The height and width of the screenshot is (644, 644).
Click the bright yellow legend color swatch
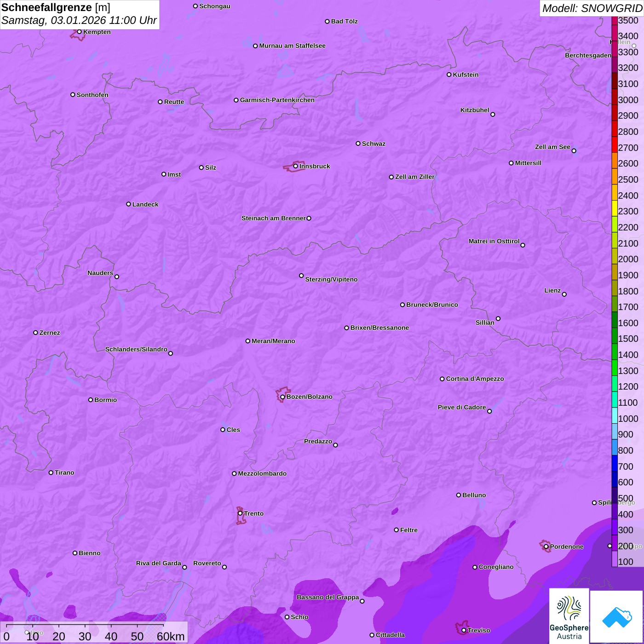pos(615,208)
